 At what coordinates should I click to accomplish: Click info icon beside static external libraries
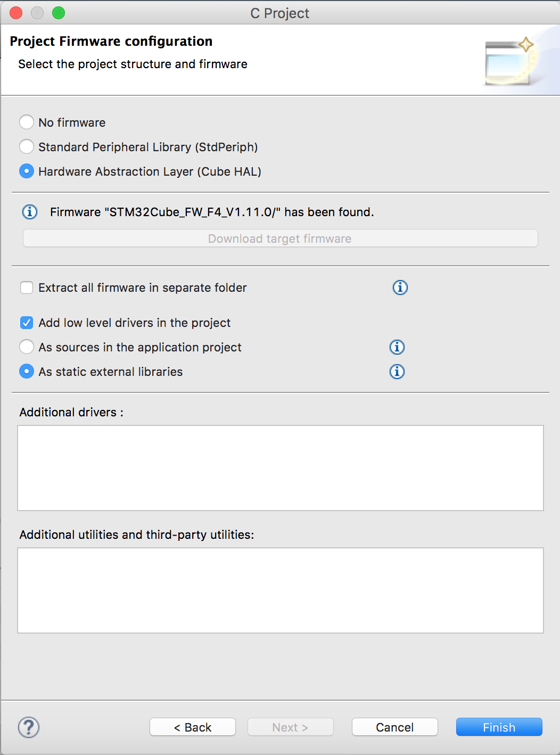397,372
